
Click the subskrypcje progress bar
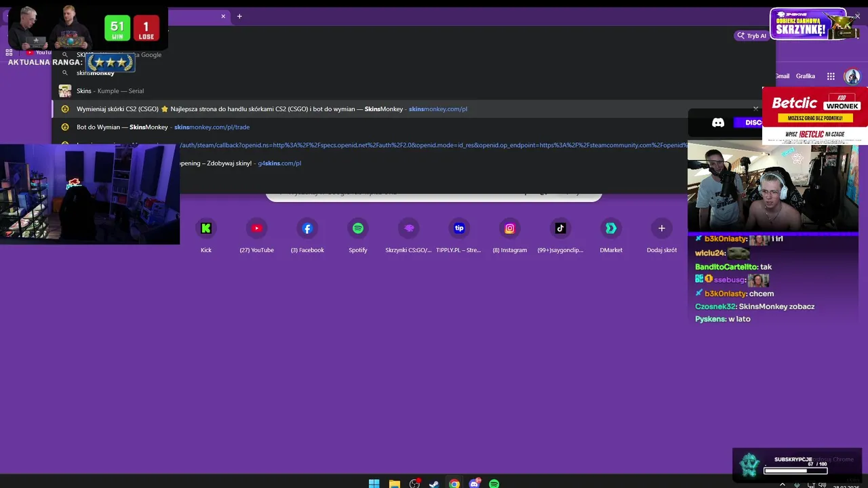[795, 470]
